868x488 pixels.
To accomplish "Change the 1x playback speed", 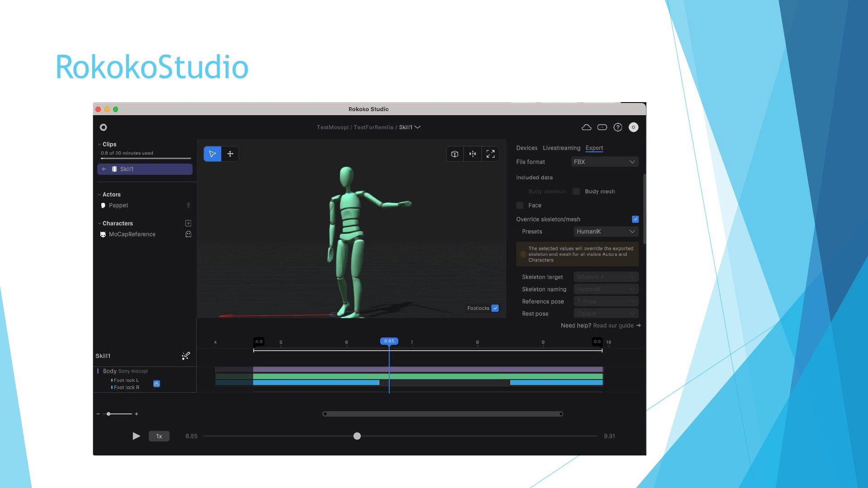I will coord(159,436).
